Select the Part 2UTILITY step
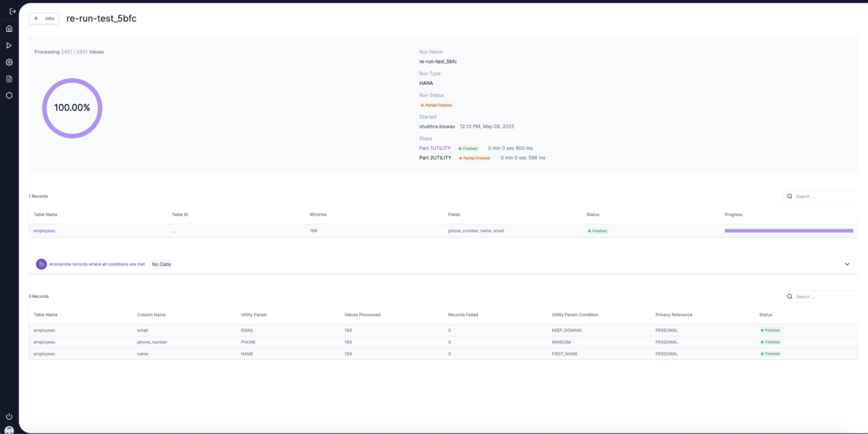The image size is (868, 434). point(435,158)
